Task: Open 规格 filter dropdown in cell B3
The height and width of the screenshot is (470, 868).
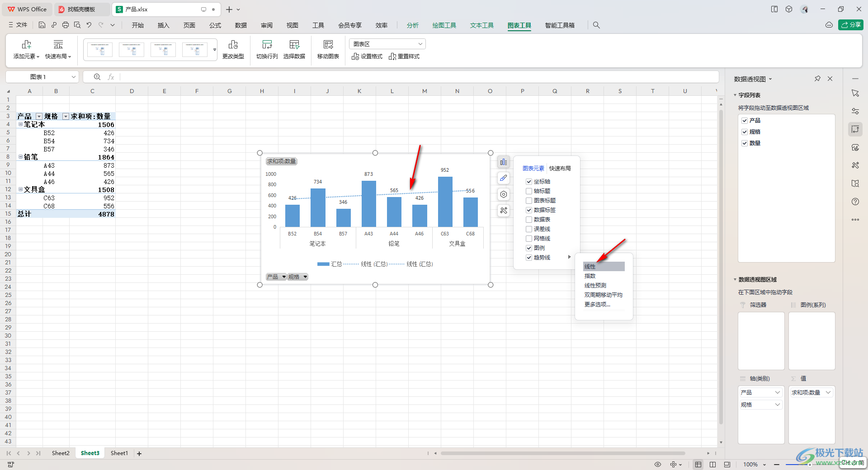Action: [x=66, y=117]
